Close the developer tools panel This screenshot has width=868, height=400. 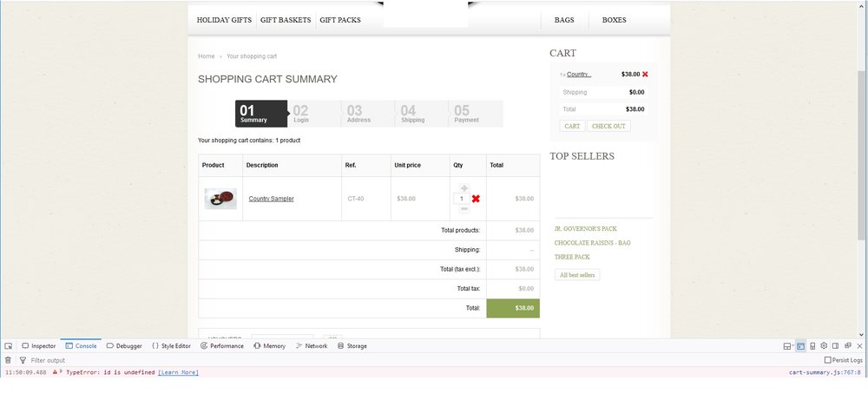(x=859, y=346)
